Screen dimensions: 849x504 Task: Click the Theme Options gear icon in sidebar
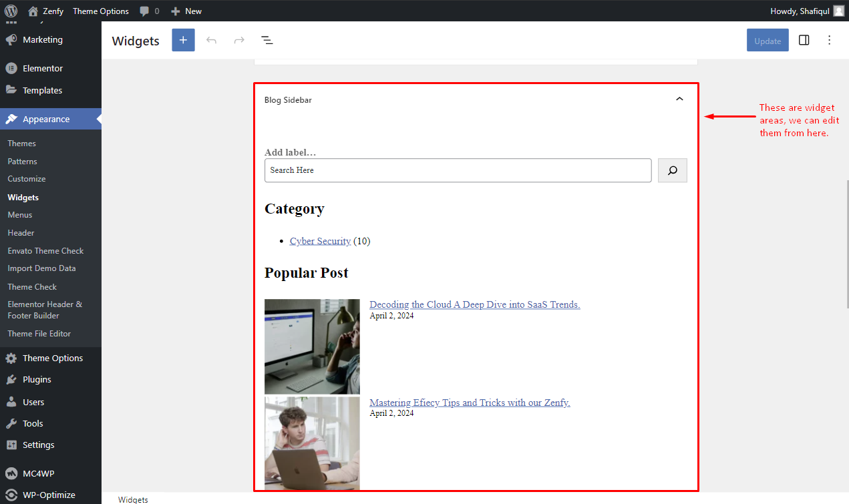coord(11,358)
